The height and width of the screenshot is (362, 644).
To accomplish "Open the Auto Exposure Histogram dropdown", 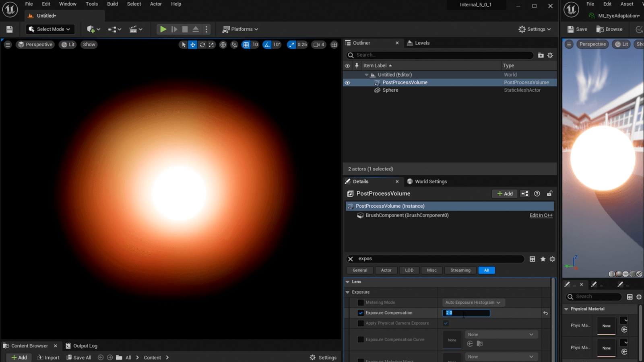I will 473,302.
